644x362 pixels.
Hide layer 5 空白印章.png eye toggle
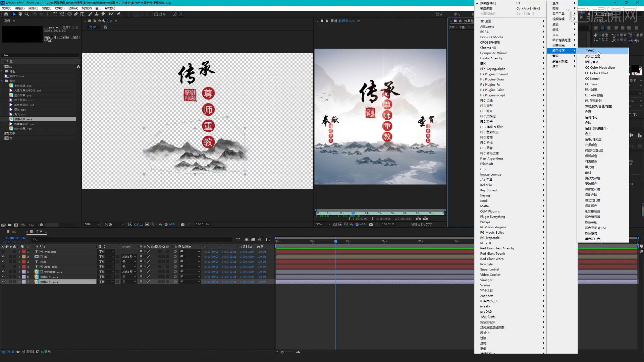3,272
